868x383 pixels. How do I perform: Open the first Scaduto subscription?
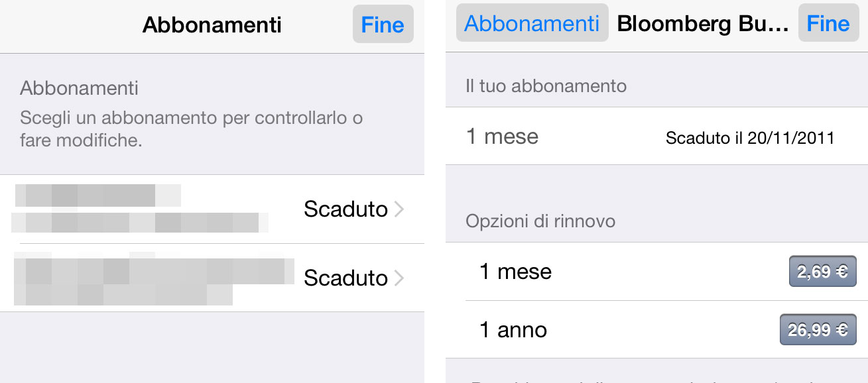tap(212, 209)
